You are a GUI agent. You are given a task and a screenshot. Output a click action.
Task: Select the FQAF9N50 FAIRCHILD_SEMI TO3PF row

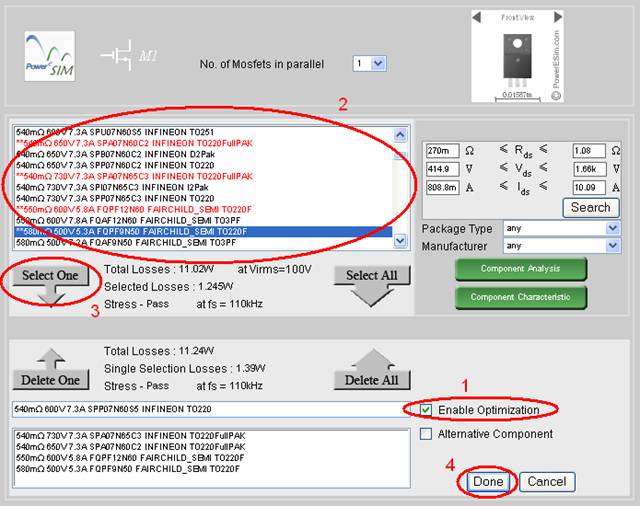tap(203, 242)
